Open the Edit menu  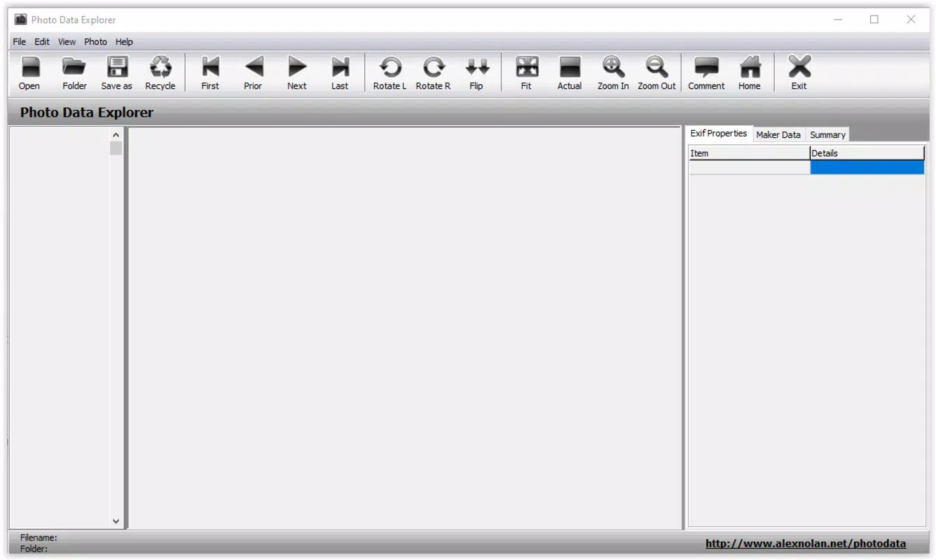pos(42,42)
